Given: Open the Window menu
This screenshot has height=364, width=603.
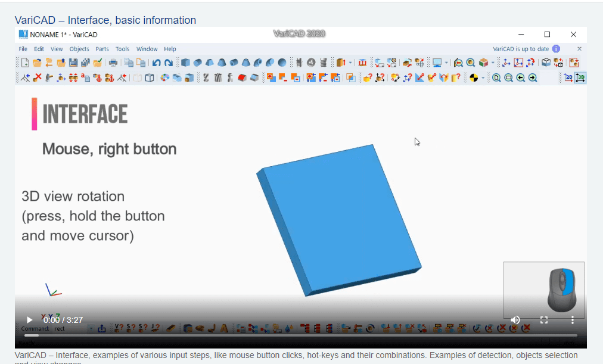Looking at the screenshot, I should point(147,49).
